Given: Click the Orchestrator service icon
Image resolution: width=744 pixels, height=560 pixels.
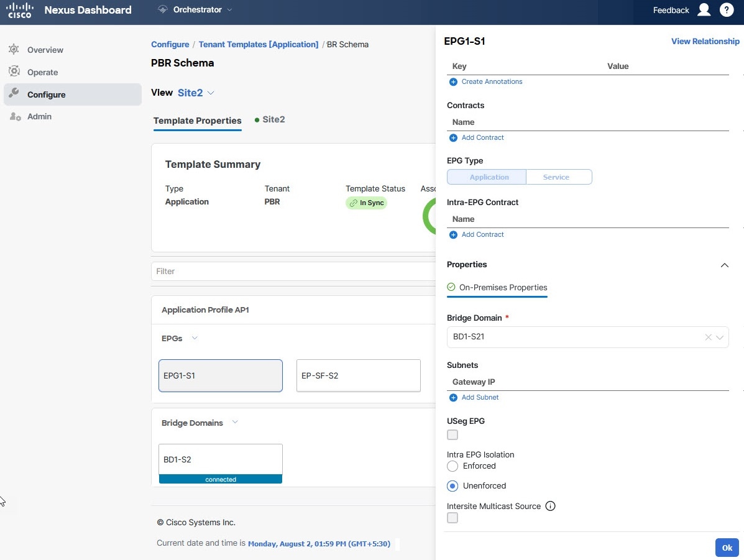Looking at the screenshot, I should point(163,9).
